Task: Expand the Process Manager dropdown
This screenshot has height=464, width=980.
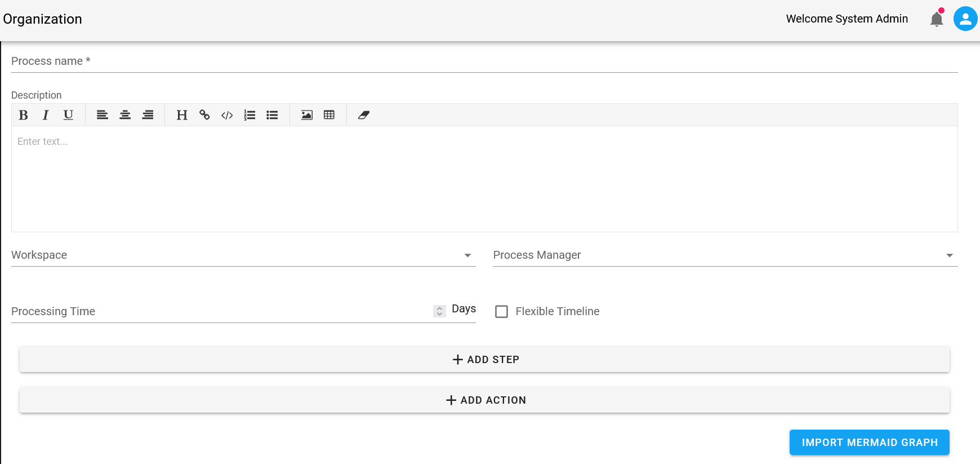Action: [x=725, y=255]
